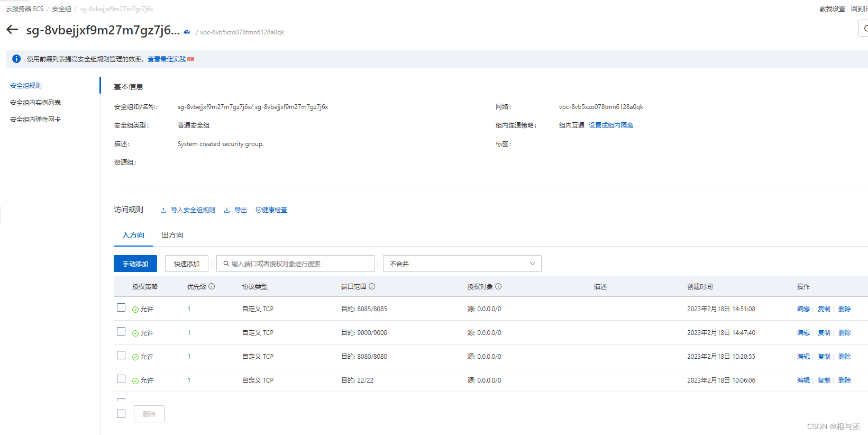Image resolution: width=868 pixels, height=435 pixels.
Task: Click the System created security group description text
Action: 221,144
